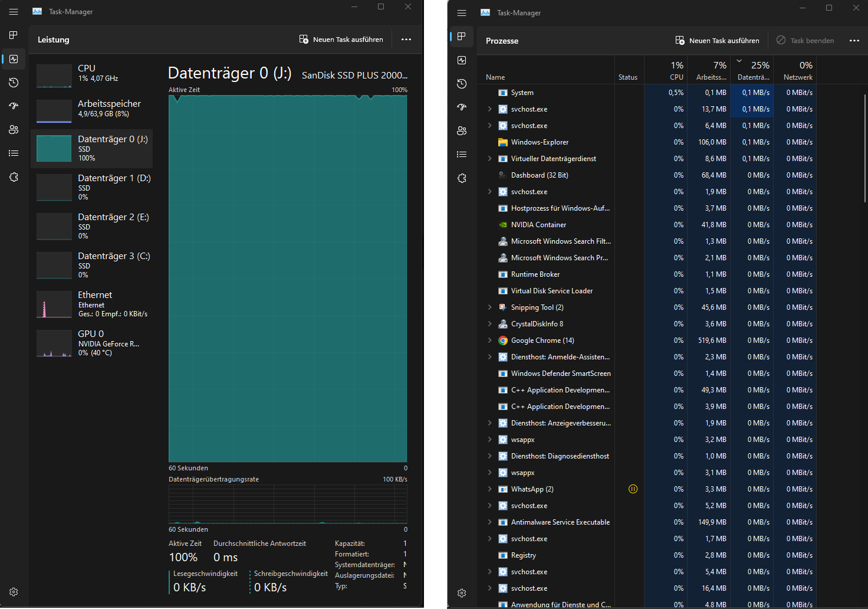
Task: Sort processes by Arbeitsspeicher column
Action: pyautogui.click(x=709, y=70)
